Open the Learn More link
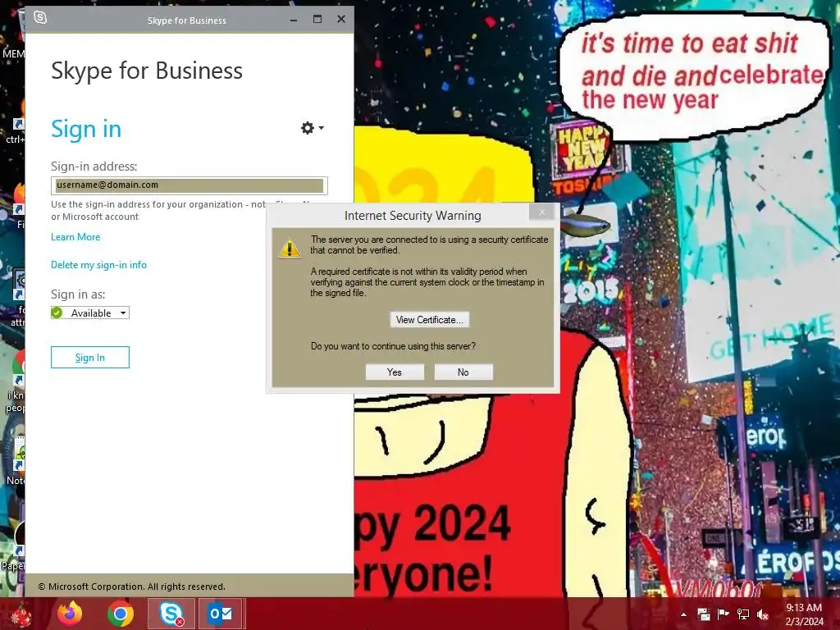Screen dimensions: 840x630 [x=75, y=237]
